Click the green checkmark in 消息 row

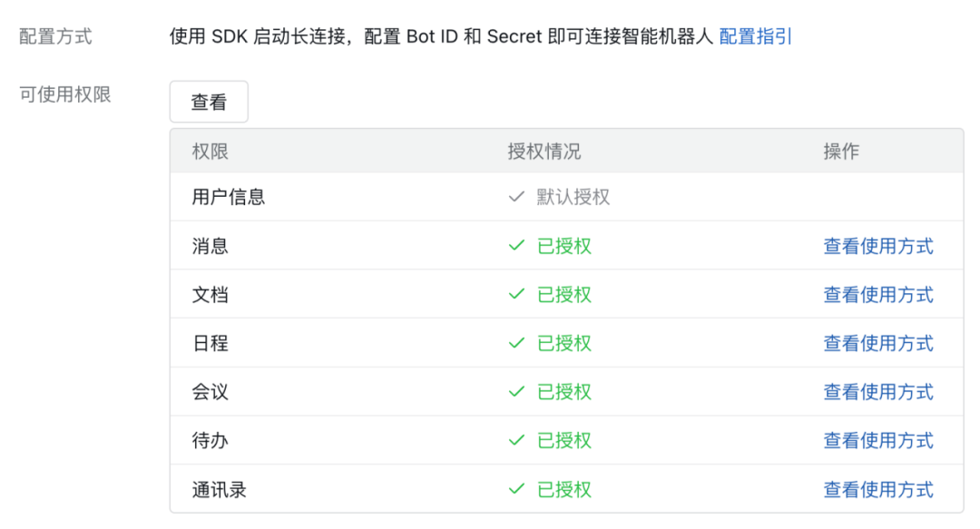517,246
